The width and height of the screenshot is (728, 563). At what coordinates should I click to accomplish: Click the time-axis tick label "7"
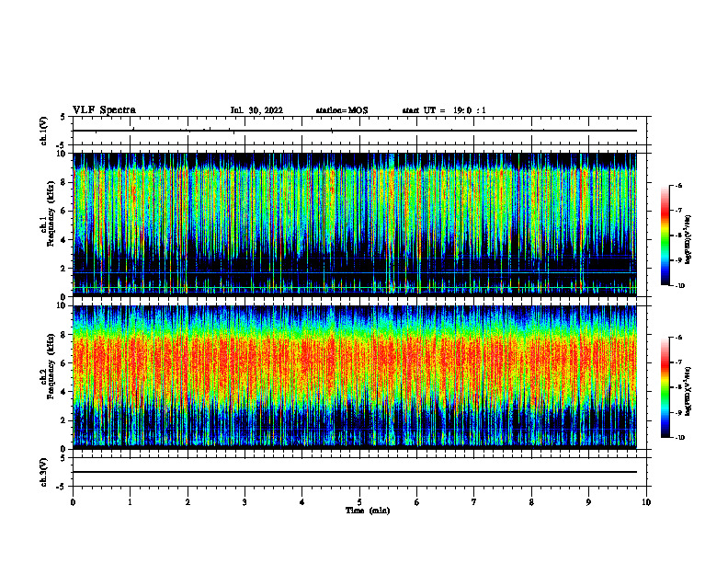(x=474, y=502)
